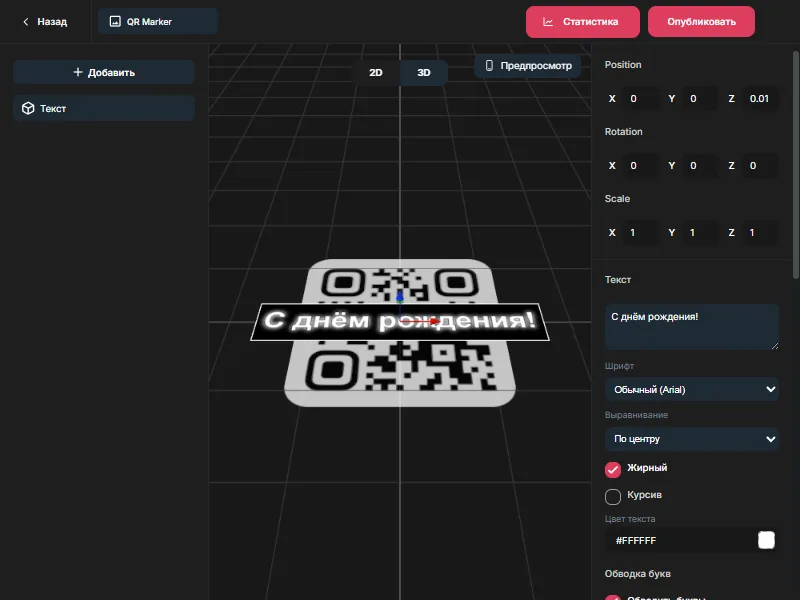Switch the viewport to 3D

(423, 72)
